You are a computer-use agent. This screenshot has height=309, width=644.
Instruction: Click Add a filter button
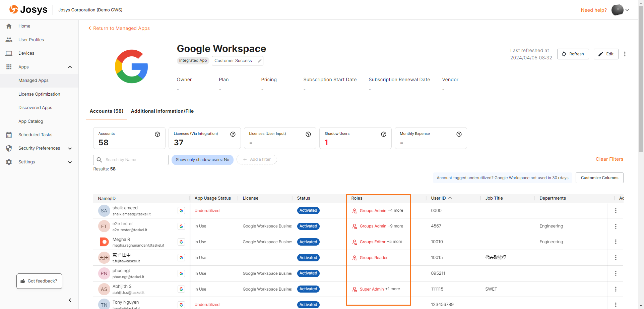coord(257,159)
